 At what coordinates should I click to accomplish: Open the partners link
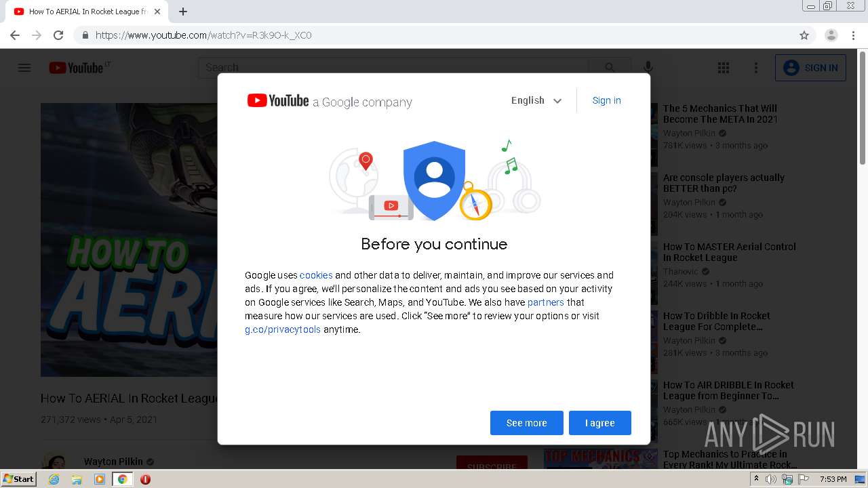pyautogui.click(x=545, y=302)
